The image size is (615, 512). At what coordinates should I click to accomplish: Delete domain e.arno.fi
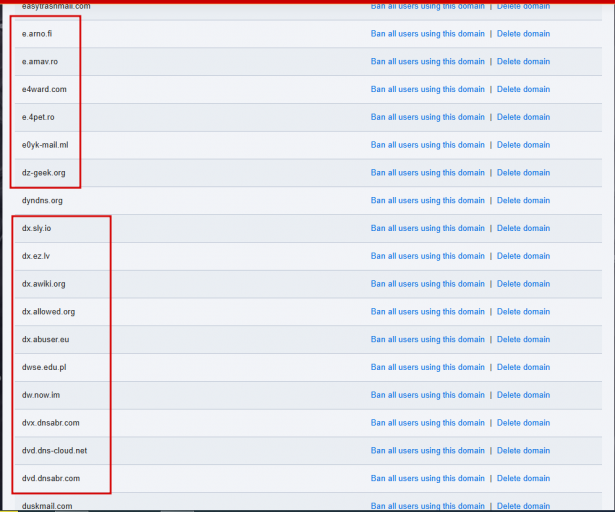(523, 34)
